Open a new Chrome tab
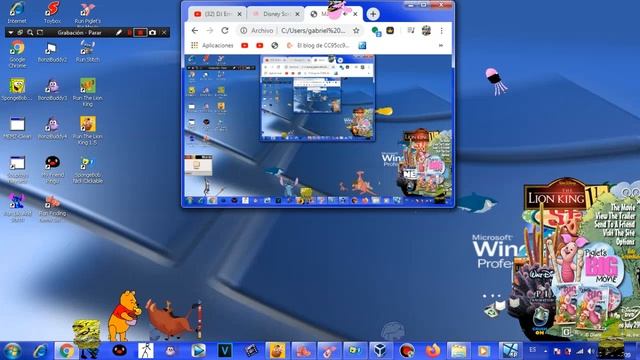Image resolution: width=640 pixels, height=360 pixels. (x=373, y=14)
